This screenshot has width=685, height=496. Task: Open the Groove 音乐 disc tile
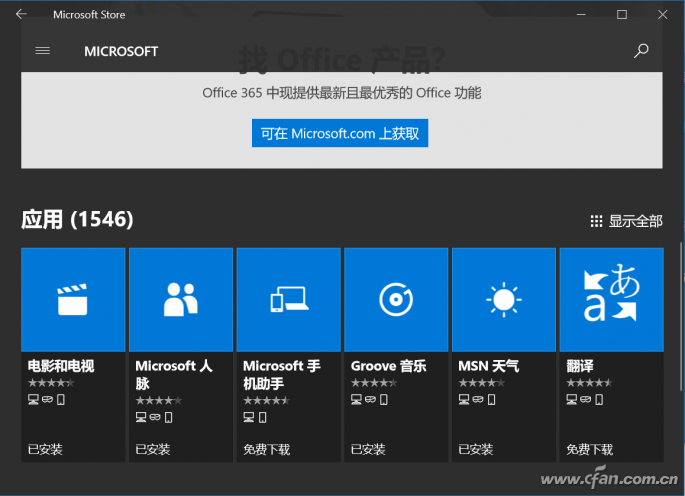click(x=396, y=300)
